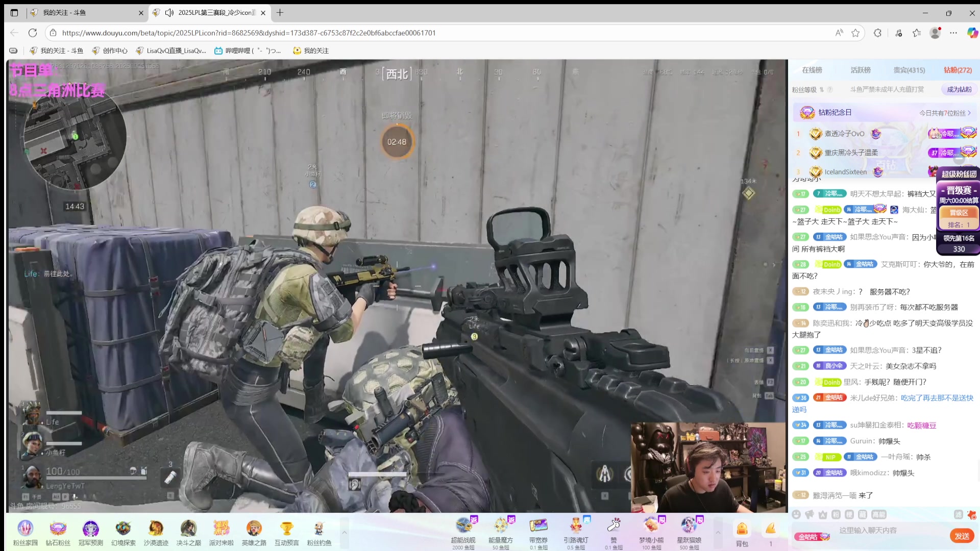Open the 哔哩哔哩 bookmark

[248, 51]
